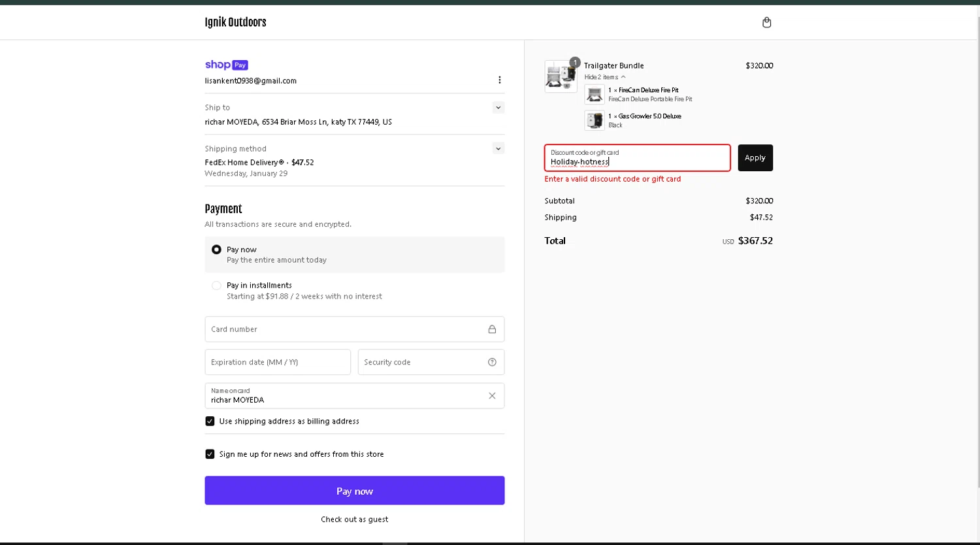Click the card number lock icon
Screen dimensions: 980x545
pos(492,329)
